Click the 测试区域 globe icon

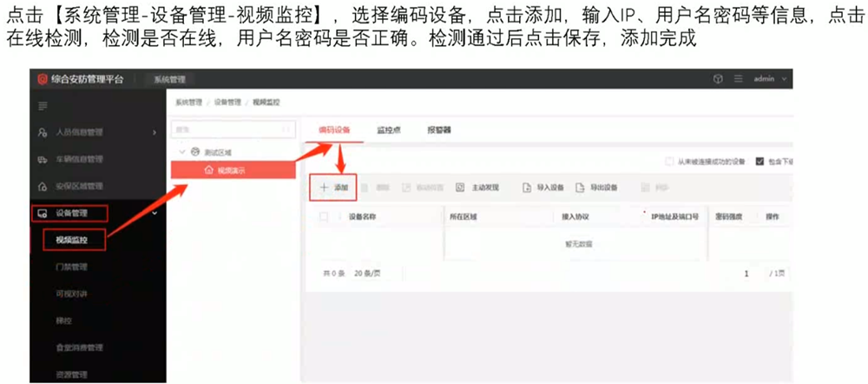194,151
